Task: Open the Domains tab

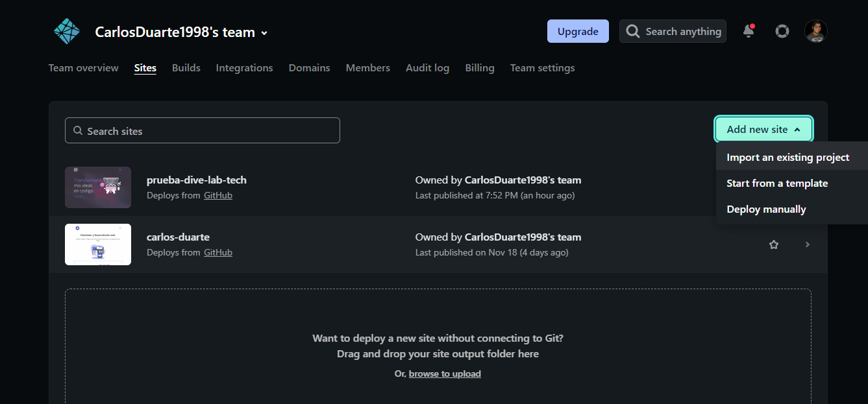Action: click(x=310, y=67)
